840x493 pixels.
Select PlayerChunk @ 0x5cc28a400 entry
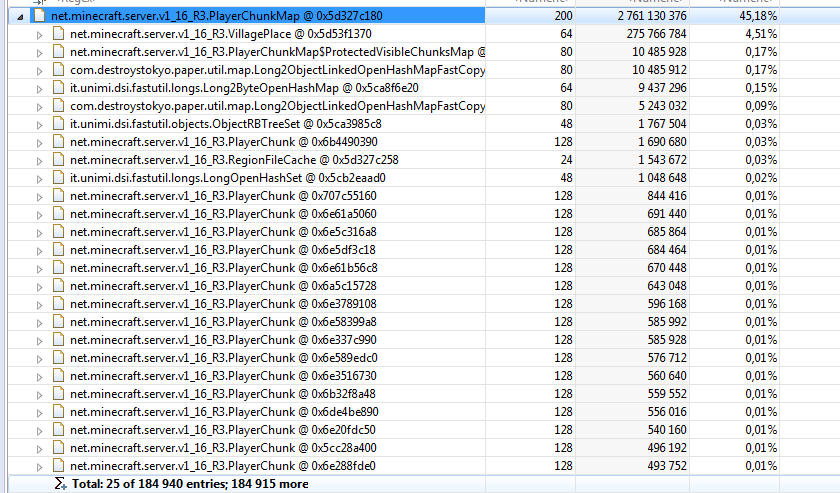223,447
